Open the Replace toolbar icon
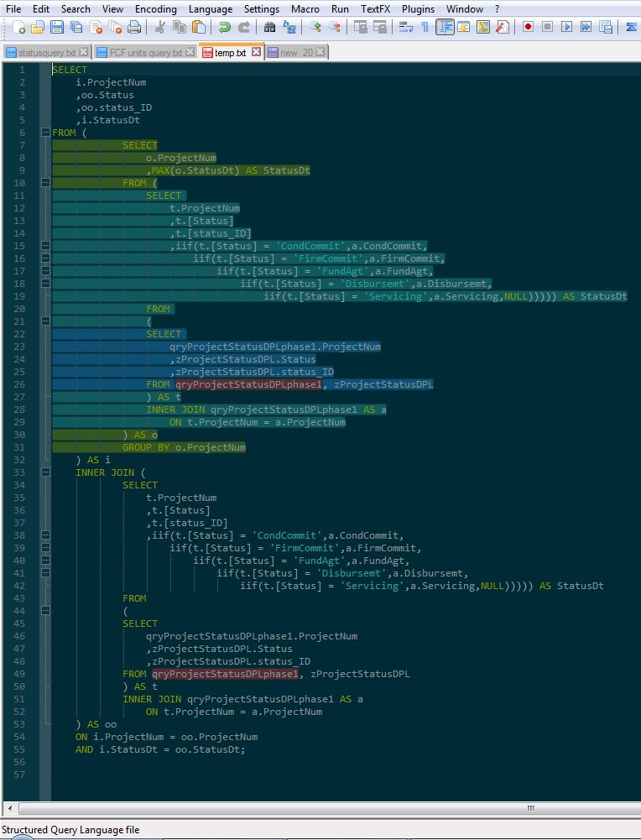Viewport: 641px width, 840px height. pos(289,27)
